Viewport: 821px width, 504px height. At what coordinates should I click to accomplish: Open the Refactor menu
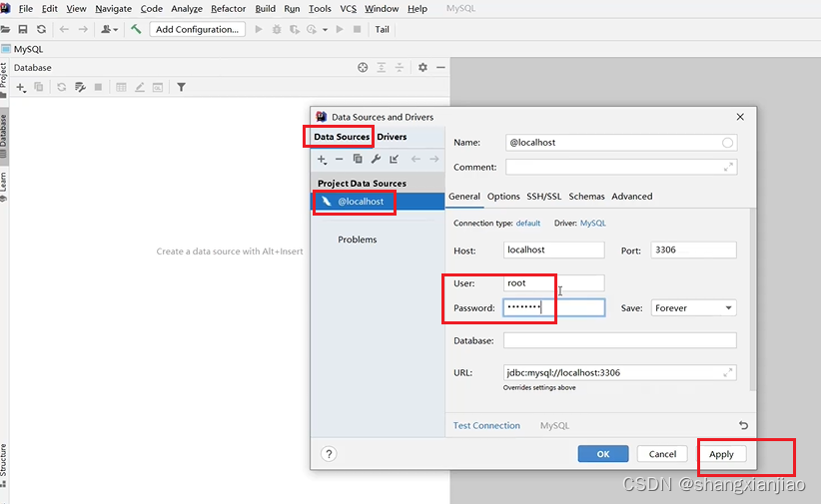click(229, 8)
